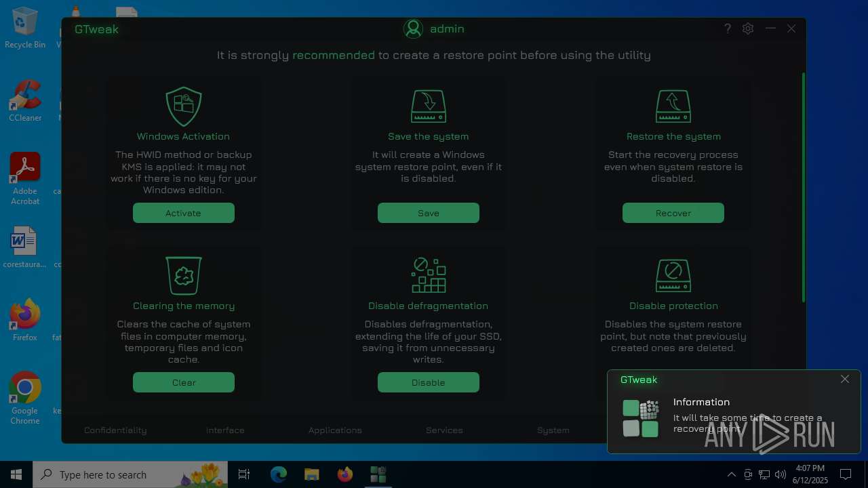Click the 'Save the system' heading
The height and width of the screenshot is (488, 868).
pos(429,136)
